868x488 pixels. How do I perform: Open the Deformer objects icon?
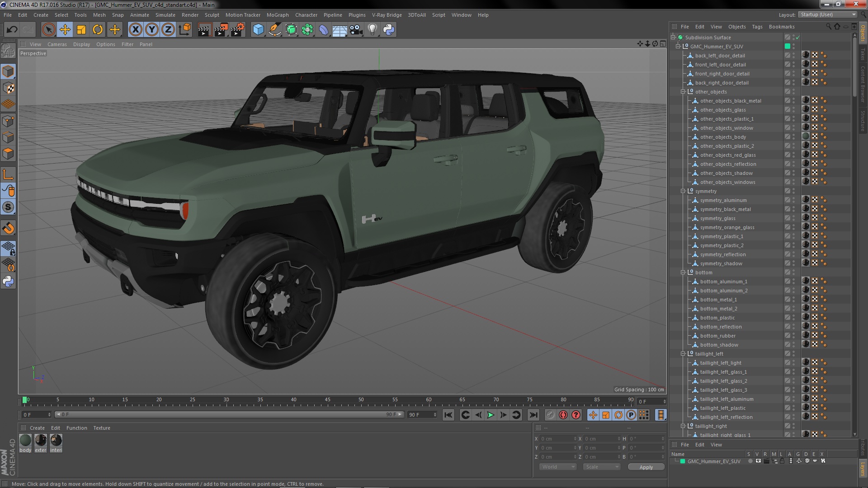pos(324,30)
